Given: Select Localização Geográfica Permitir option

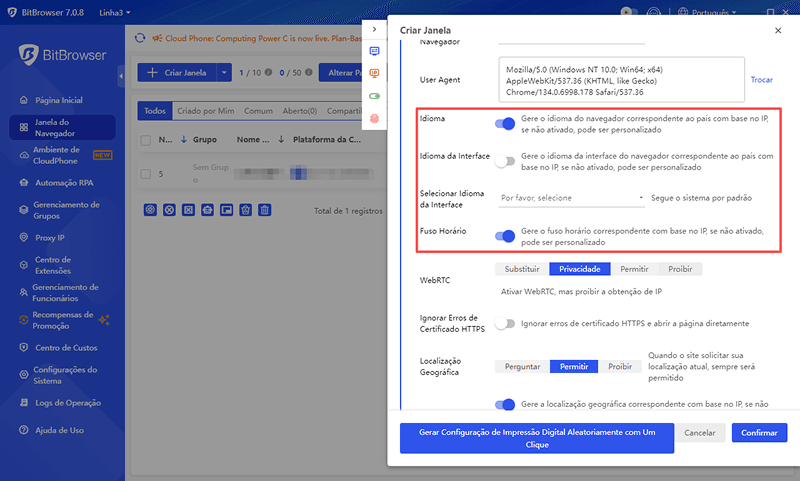Looking at the screenshot, I should 574,366.
